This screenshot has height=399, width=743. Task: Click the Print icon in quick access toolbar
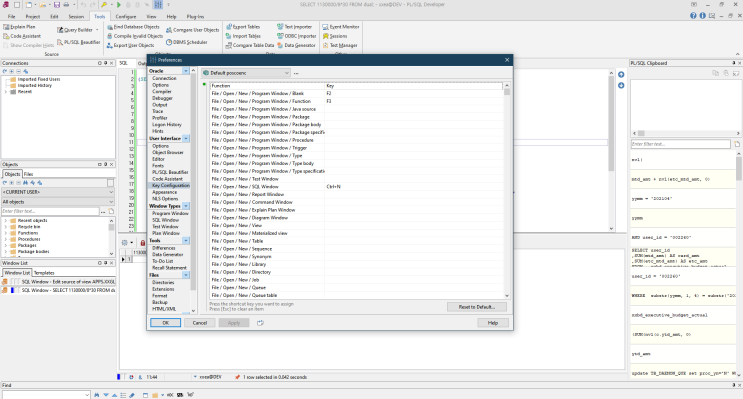pos(66,5)
